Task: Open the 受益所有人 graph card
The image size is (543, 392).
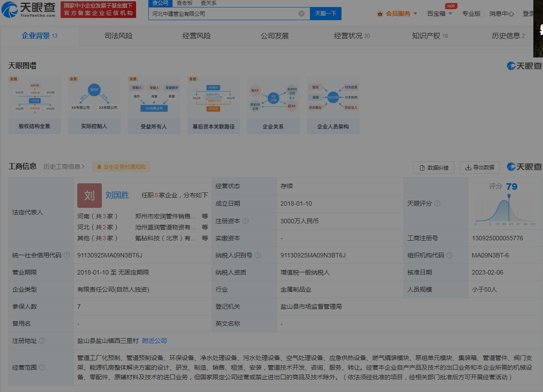Action: click(154, 105)
